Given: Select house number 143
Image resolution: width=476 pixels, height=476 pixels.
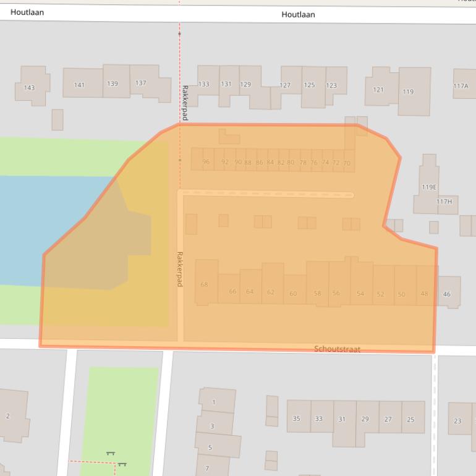Looking at the screenshot, I should point(29,88).
